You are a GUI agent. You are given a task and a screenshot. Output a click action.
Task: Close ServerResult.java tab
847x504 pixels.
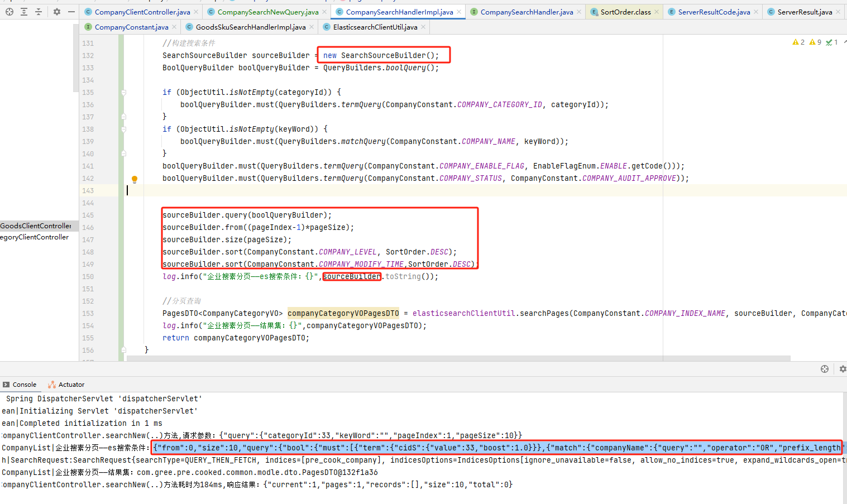[x=838, y=12]
